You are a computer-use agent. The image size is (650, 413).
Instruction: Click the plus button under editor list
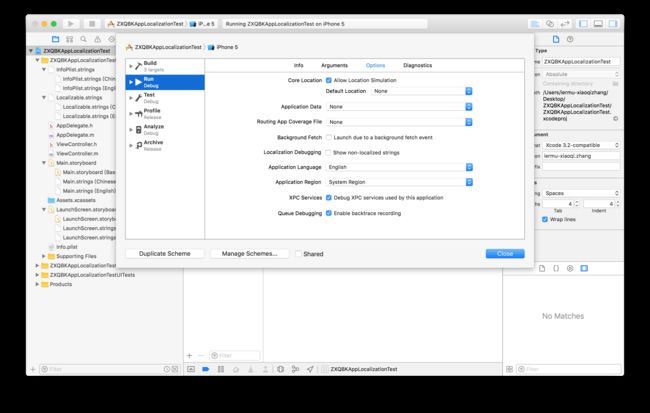coord(189,356)
